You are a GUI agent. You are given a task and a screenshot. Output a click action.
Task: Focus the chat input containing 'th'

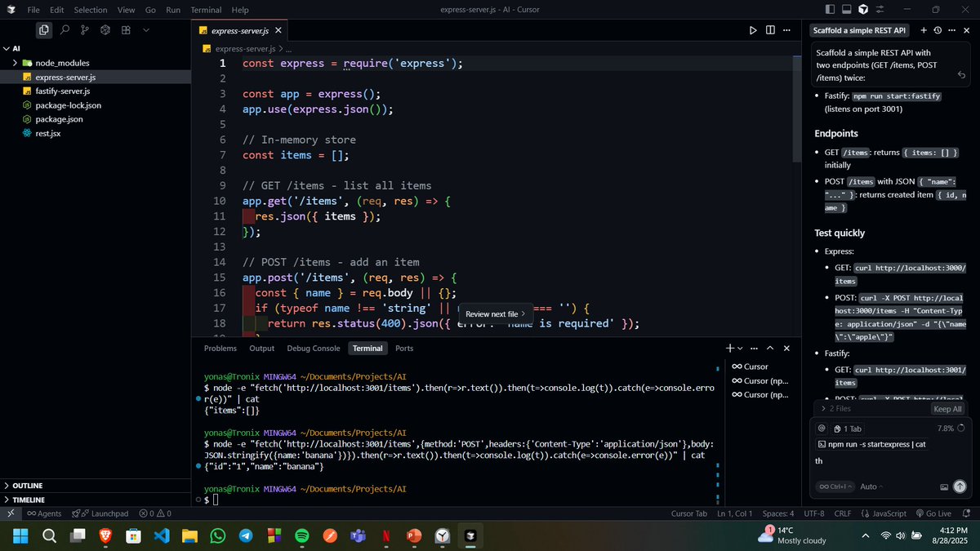tap(890, 461)
